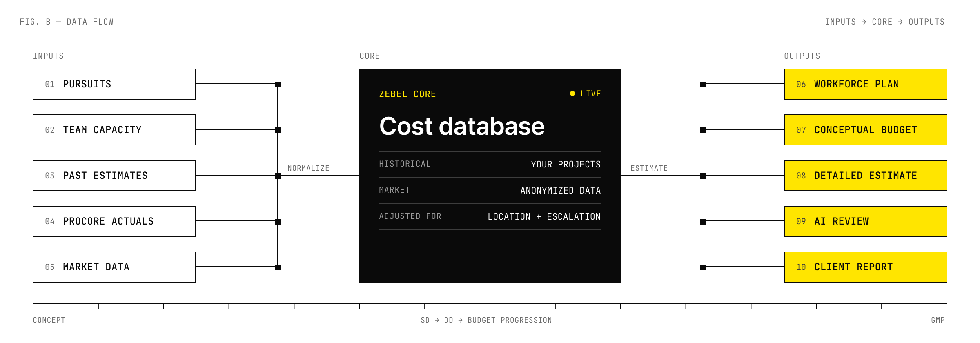Viewport: 980px width, 343px height.
Task: Click the "FIG. B — DATA FLOW" caption
Action: click(x=67, y=22)
